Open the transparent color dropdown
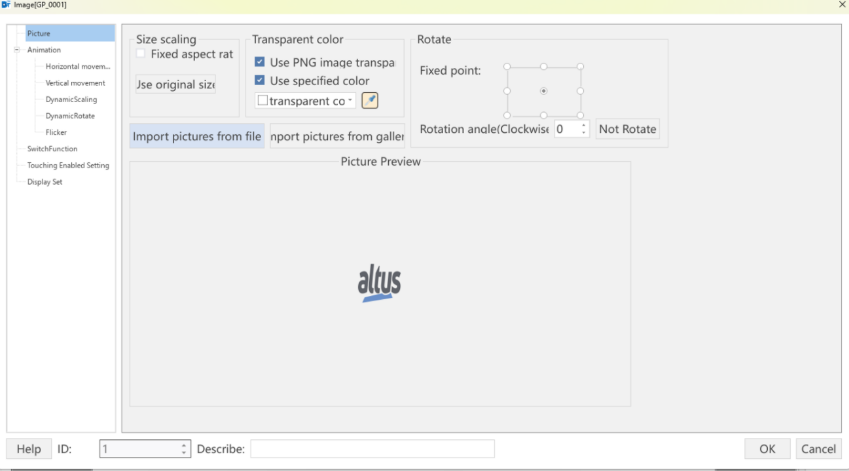The image size is (849, 471). [x=350, y=101]
